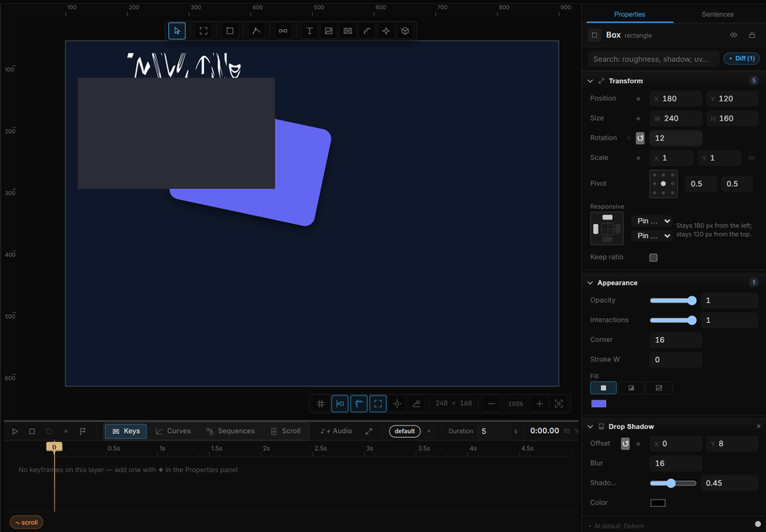
Task: Select the four-point sparkle tool
Action: click(386, 31)
